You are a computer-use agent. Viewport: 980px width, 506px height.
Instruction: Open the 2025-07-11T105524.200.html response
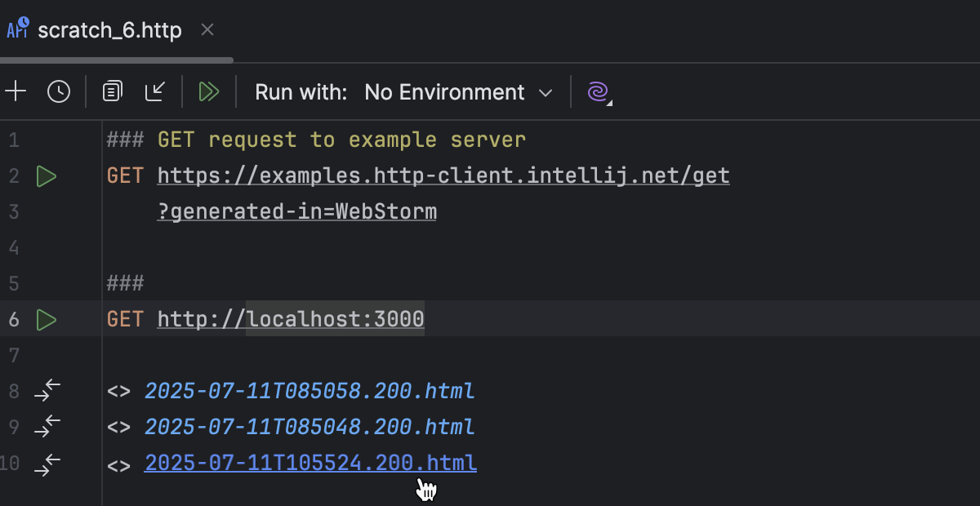pyautogui.click(x=310, y=463)
